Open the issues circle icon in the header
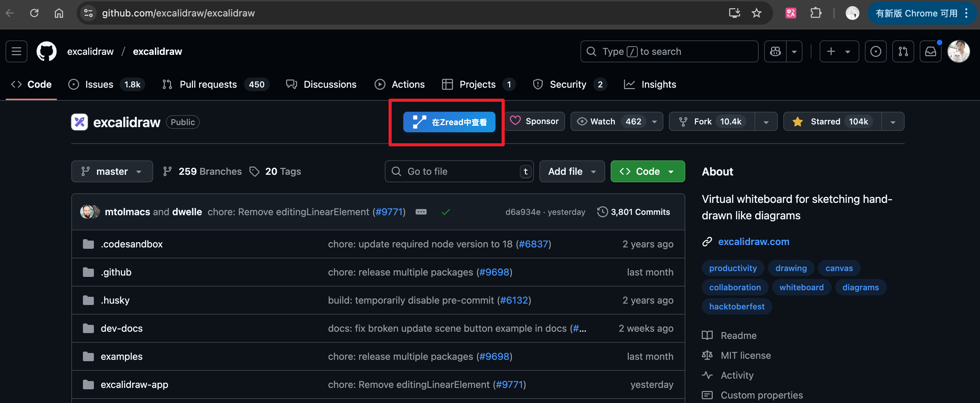 [x=875, y=51]
